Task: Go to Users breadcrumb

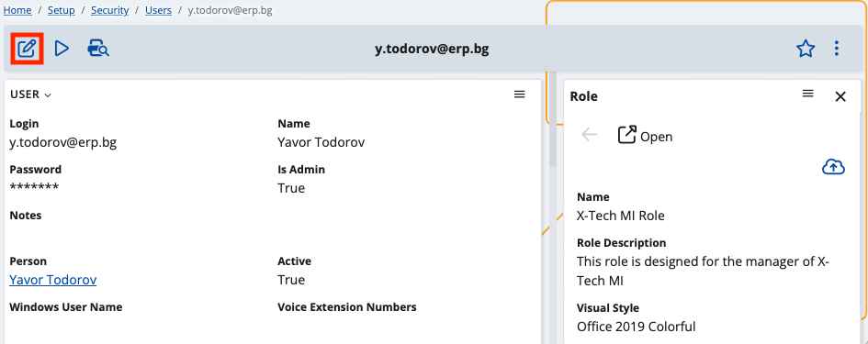Action: point(158,10)
